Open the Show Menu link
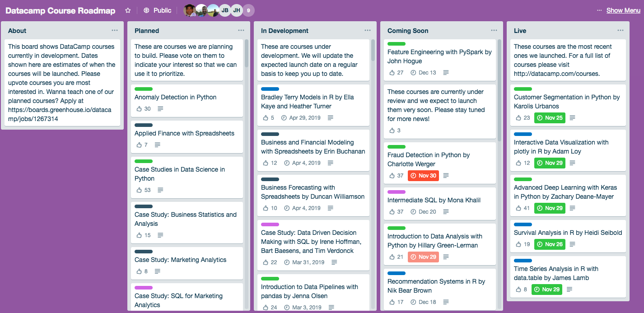The height and width of the screenshot is (313, 644). coord(623,10)
